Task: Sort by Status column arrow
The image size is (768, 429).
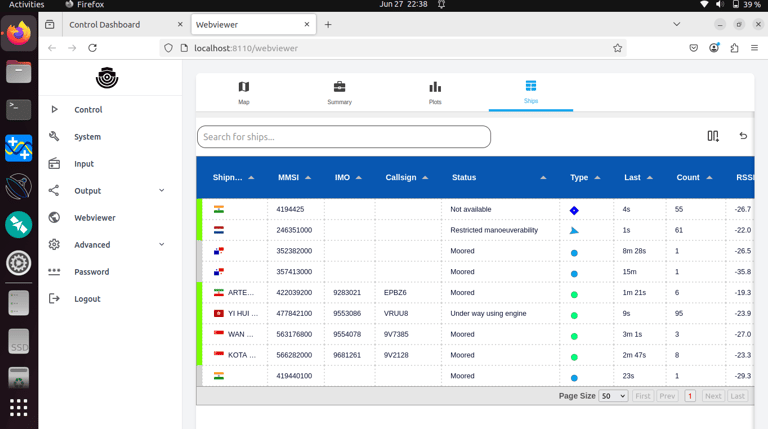Action: [543, 178]
